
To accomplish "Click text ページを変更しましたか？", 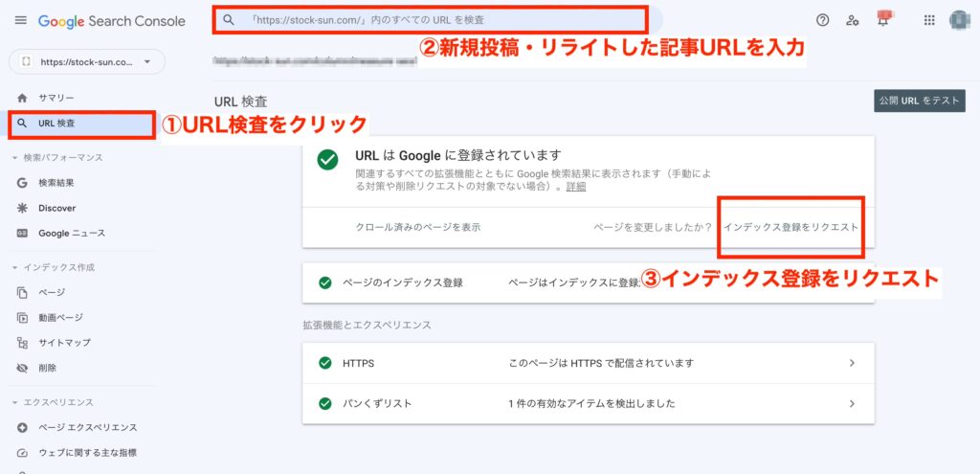I will tap(653, 228).
